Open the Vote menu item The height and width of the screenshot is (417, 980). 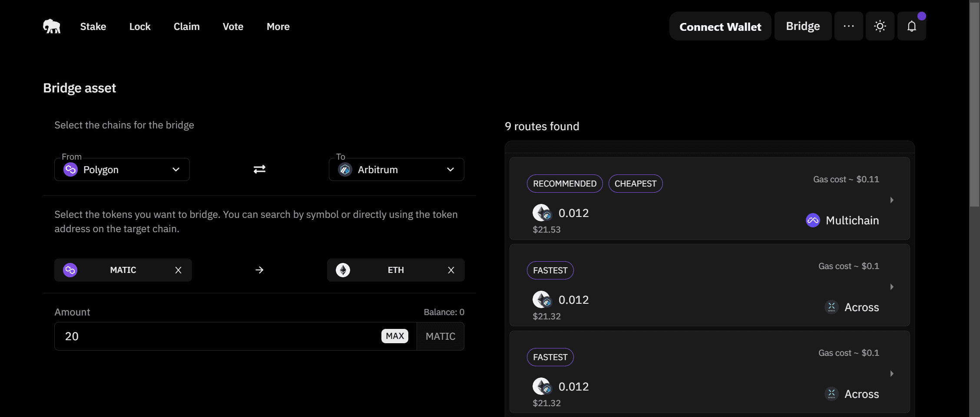233,27
